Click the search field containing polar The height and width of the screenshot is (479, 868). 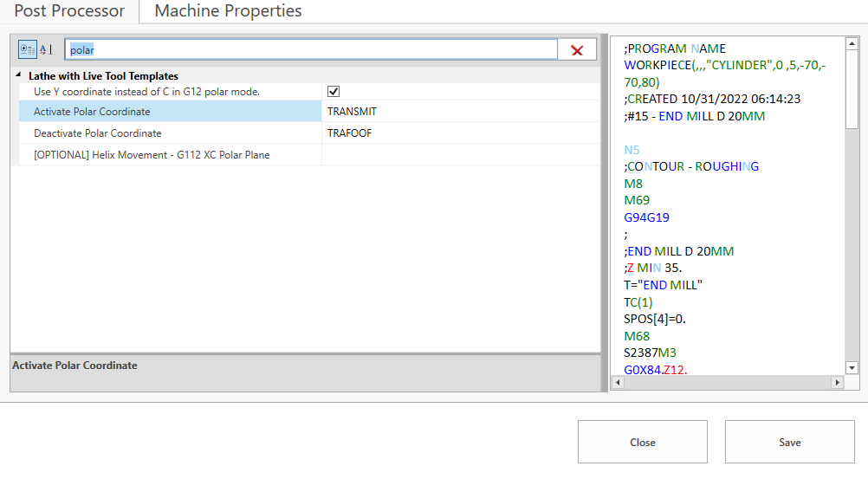point(312,50)
